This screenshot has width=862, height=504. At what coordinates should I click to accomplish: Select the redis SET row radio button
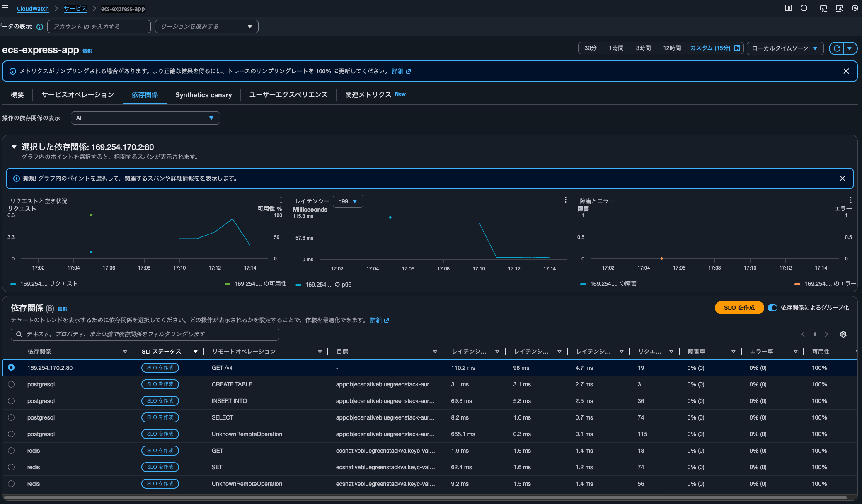(11, 467)
